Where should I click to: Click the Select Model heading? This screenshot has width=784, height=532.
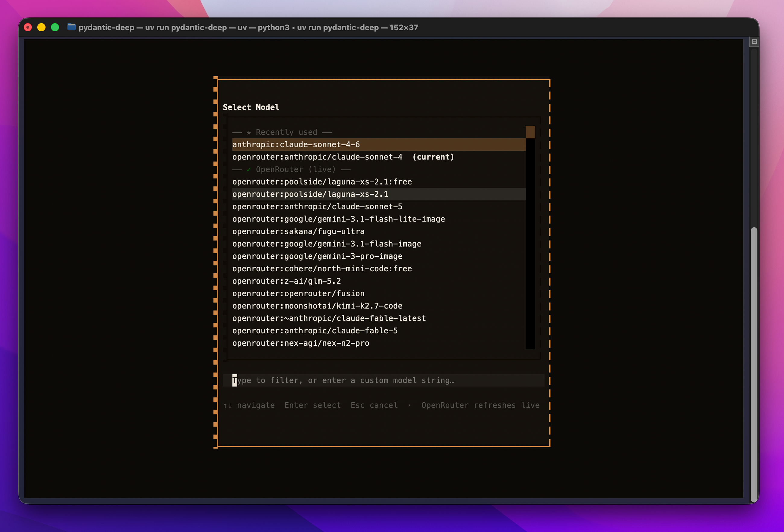coord(251,107)
